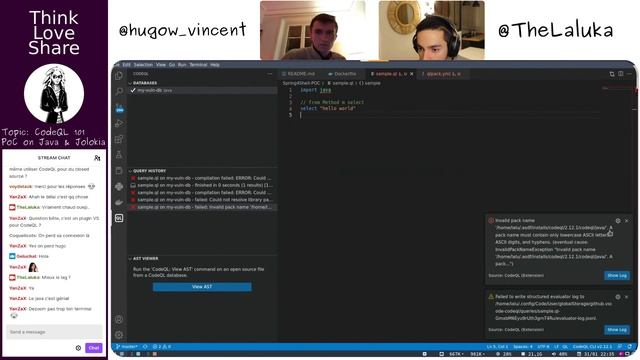Click the volume 48% tray indicator
The image size is (640, 360).
coord(560,354)
